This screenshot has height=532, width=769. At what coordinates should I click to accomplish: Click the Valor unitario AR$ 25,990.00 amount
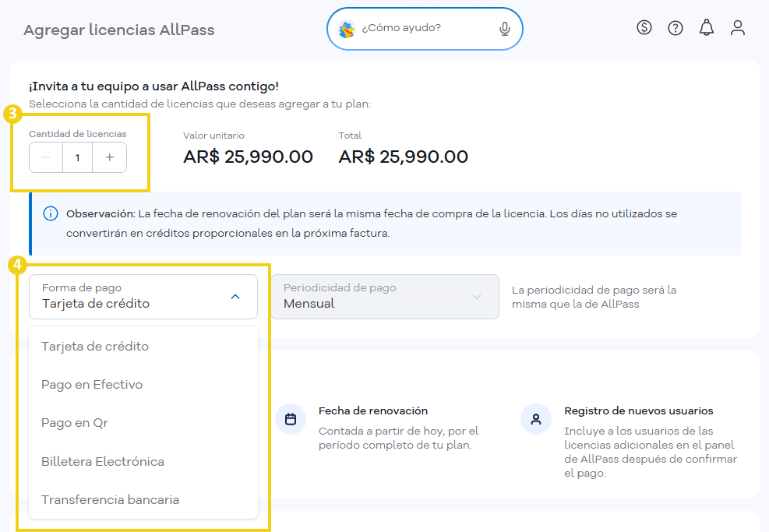pyautogui.click(x=249, y=157)
